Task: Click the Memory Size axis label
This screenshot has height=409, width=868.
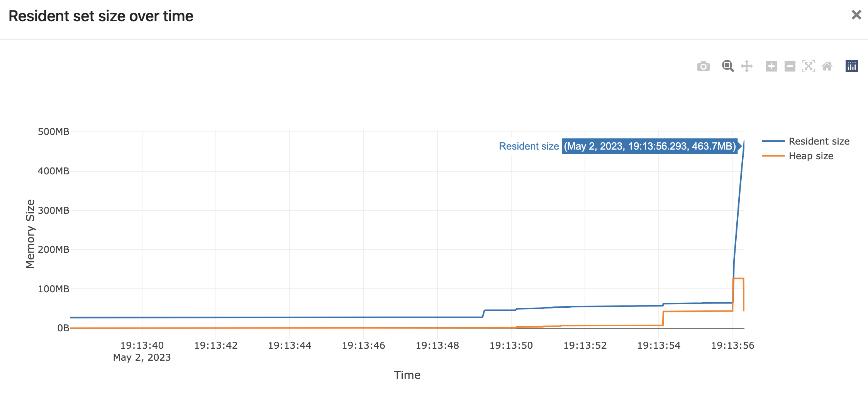Action: (31, 230)
